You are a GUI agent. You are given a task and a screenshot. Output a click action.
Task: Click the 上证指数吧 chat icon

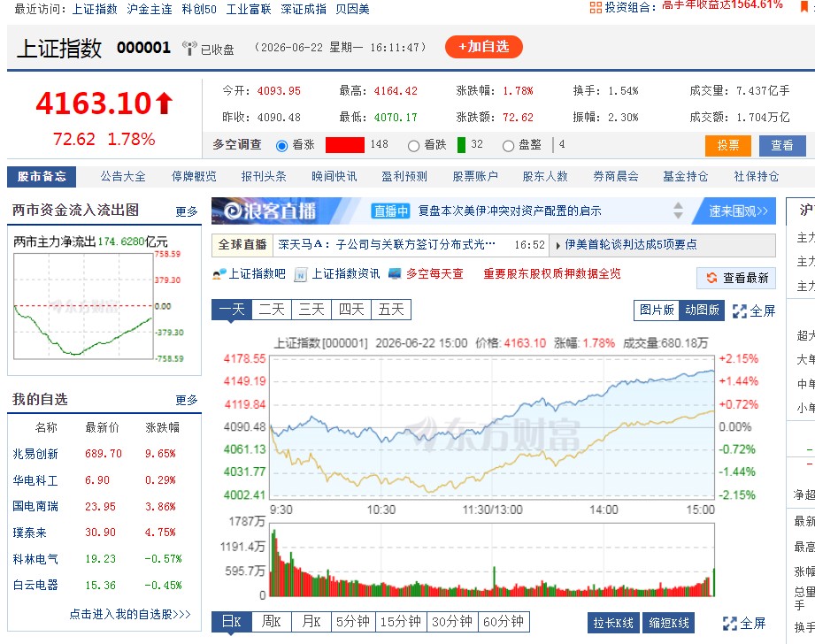click(x=219, y=273)
